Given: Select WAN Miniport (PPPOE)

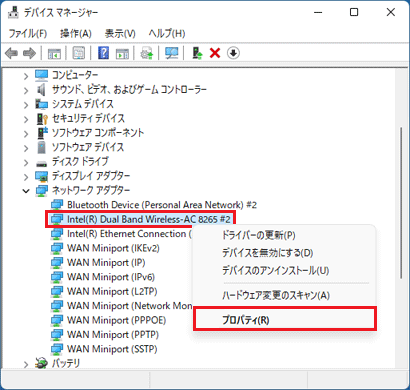Looking at the screenshot, I should point(116,320).
